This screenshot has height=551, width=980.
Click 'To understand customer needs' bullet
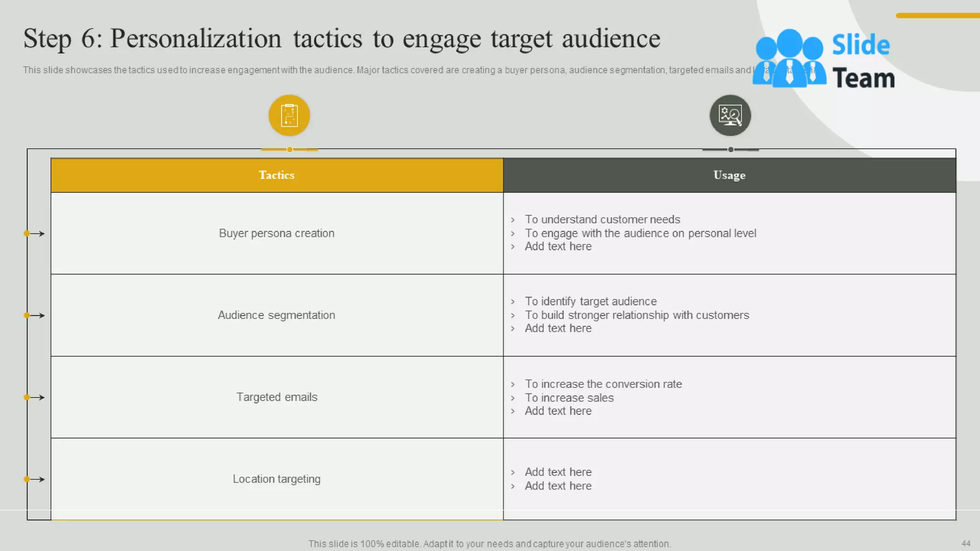(602, 220)
